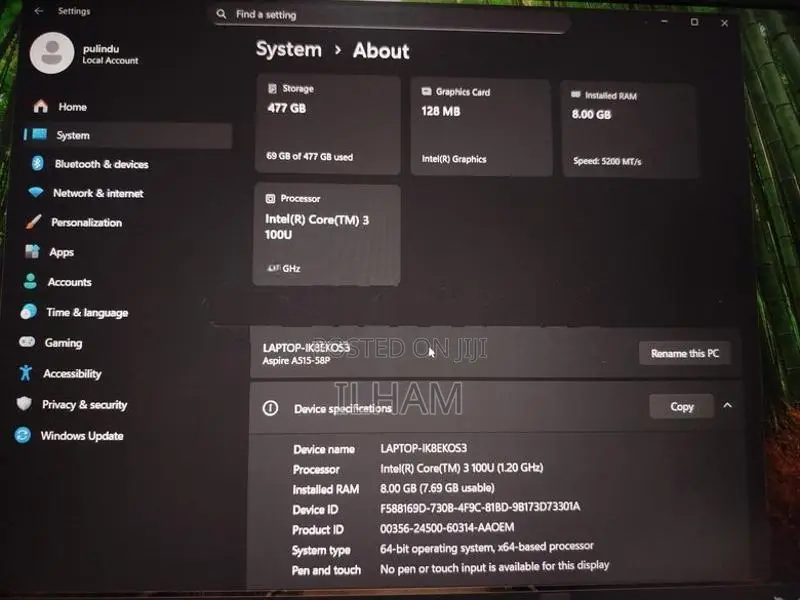
Task: Click the Device specifications header row
Action: [495, 408]
